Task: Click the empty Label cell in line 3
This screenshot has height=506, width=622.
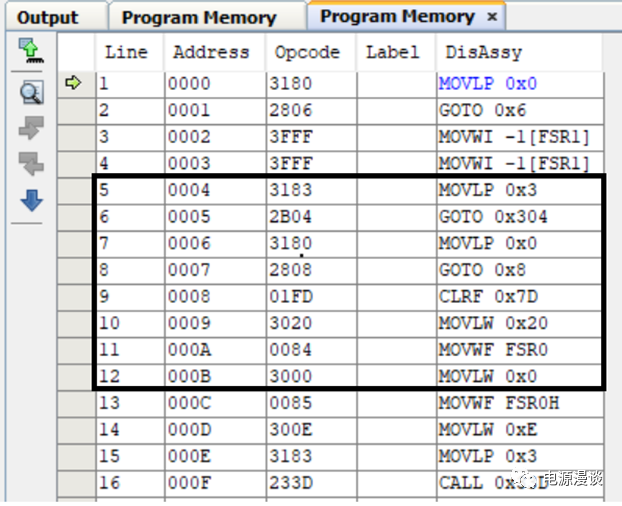Action: 396,137
